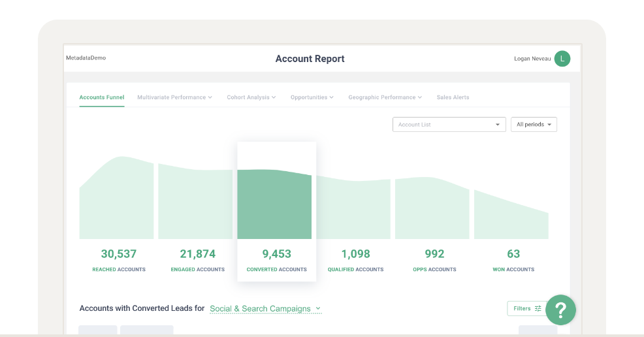This screenshot has width=644, height=337.
Task: Click the 30,537 reached accounts value
Action: point(119,254)
